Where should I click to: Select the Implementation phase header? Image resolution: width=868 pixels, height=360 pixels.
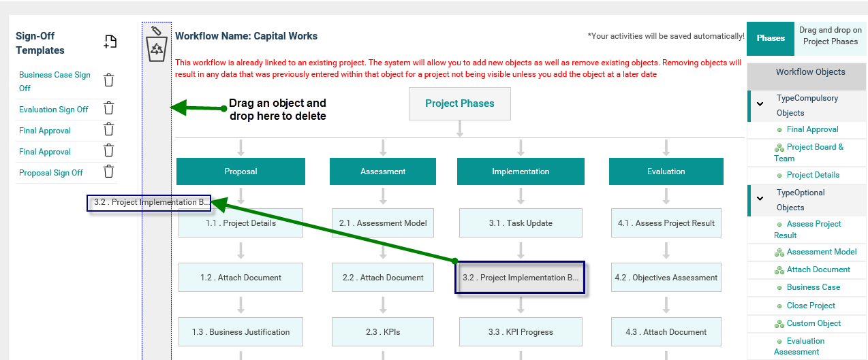point(521,171)
